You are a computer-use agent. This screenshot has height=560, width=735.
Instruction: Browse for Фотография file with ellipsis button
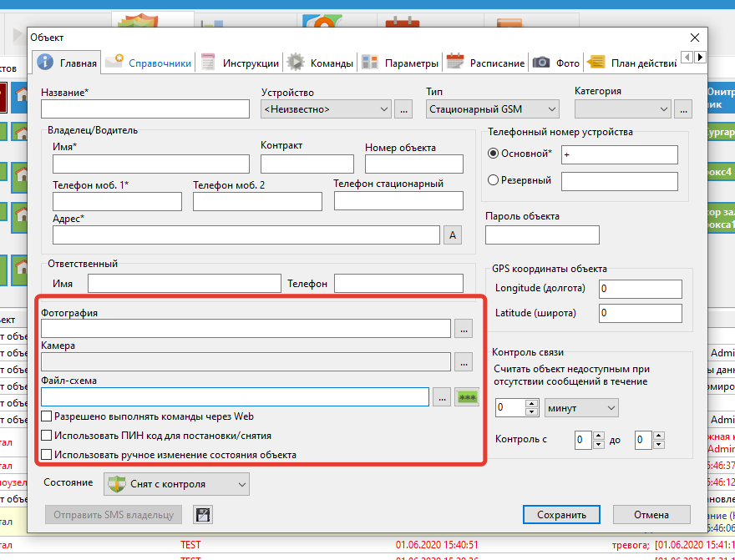pyautogui.click(x=463, y=329)
